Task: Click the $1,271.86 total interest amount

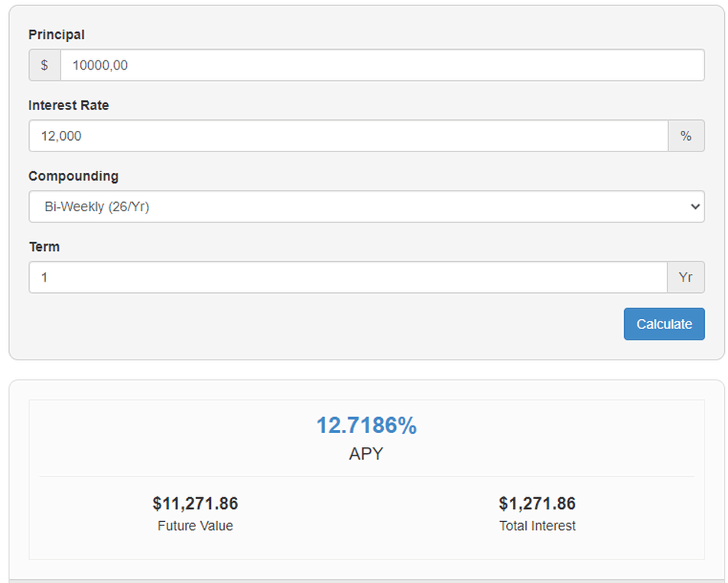Action: pos(537,503)
